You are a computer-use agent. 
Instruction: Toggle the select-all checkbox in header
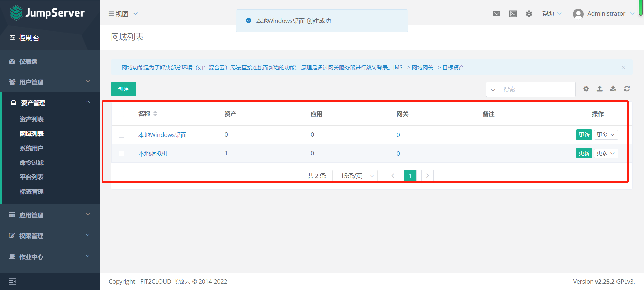(121, 114)
